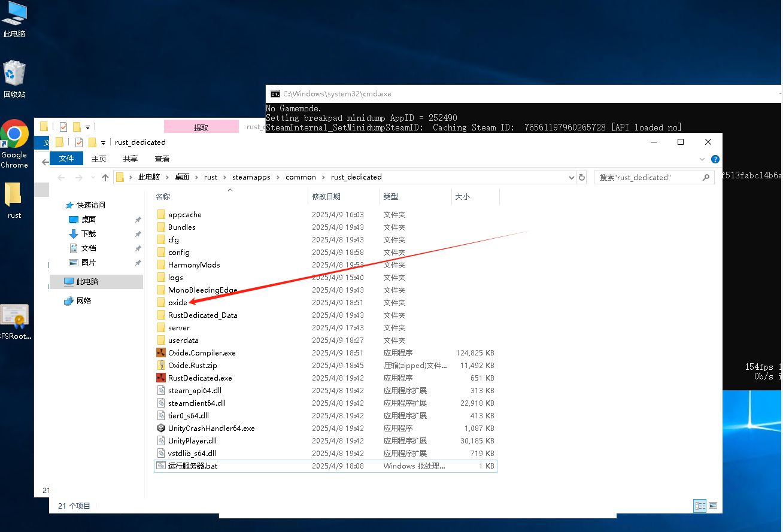Image resolution: width=783 pixels, height=532 pixels.
Task: Click steamapps in the address breadcrumb
Action: point(251,177)
